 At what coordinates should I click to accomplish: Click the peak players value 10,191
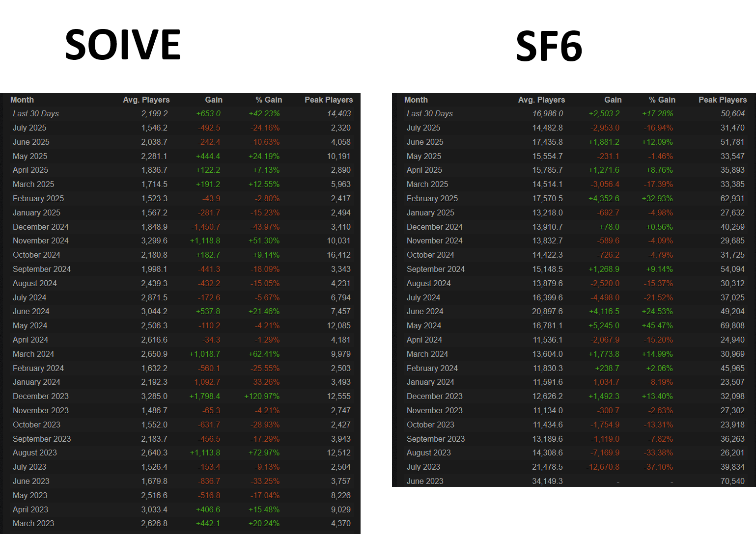click(x=339, y=156)
